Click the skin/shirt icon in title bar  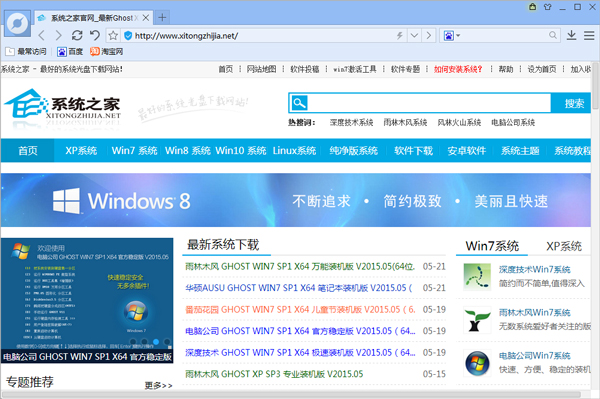click(548, 7)
